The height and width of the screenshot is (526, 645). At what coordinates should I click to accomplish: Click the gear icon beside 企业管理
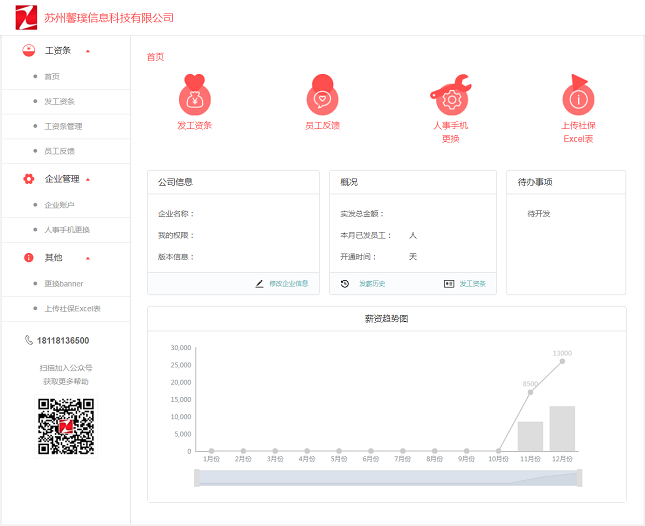pos(29,179)
